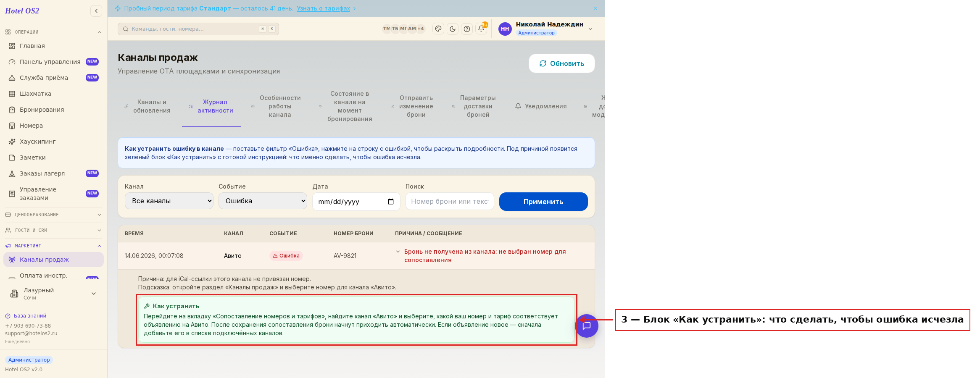Collapse the AV-9821 error row chevron
980x378 pixels.
(x=398, y=252)
